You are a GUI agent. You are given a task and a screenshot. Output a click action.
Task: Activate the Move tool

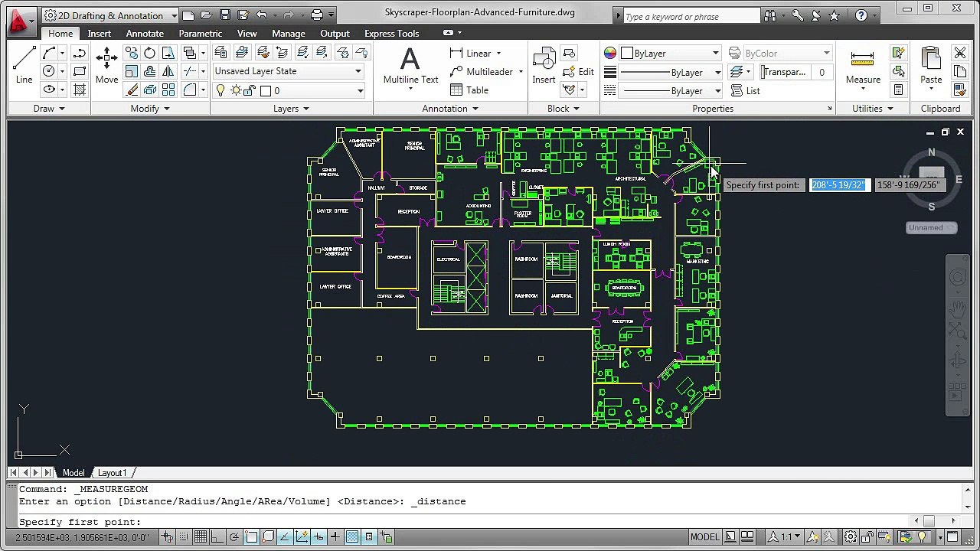(x=106, y=65)
